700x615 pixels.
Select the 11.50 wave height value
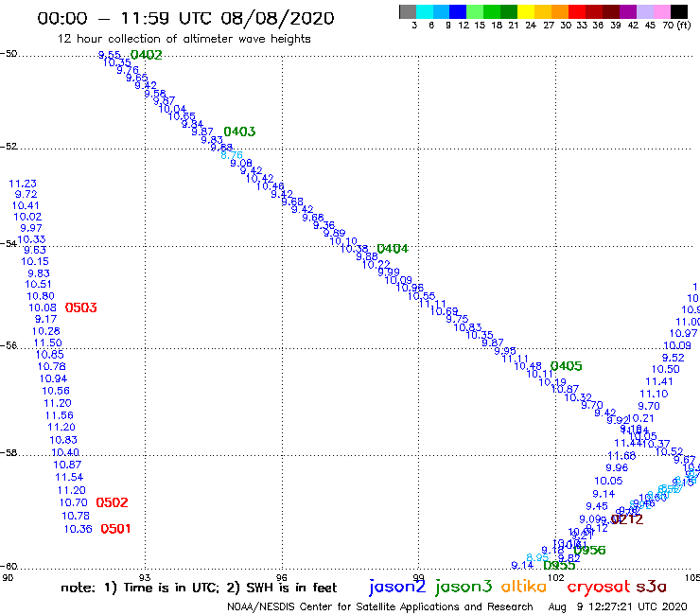point(47,343)
